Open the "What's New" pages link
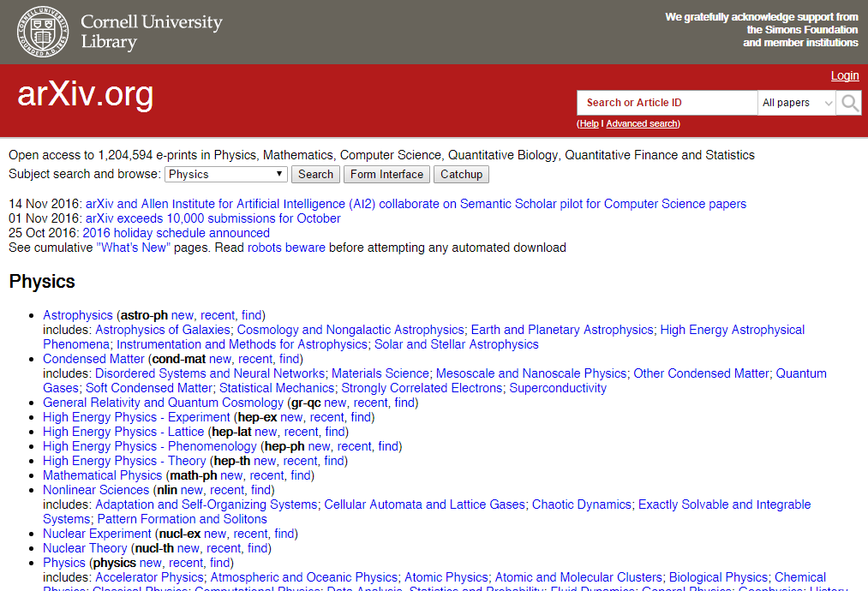 [x=134, y=248]
